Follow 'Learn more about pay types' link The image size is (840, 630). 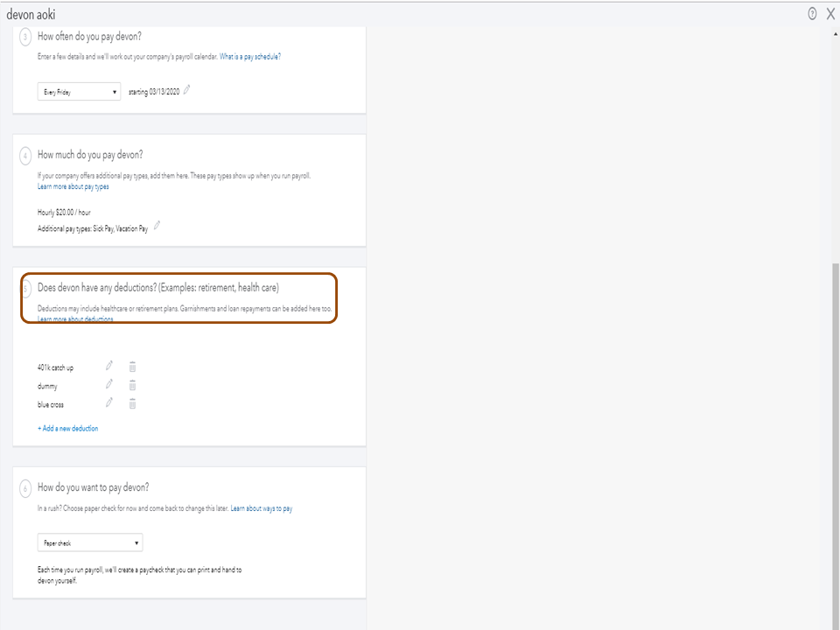click(x=73, y=187)
